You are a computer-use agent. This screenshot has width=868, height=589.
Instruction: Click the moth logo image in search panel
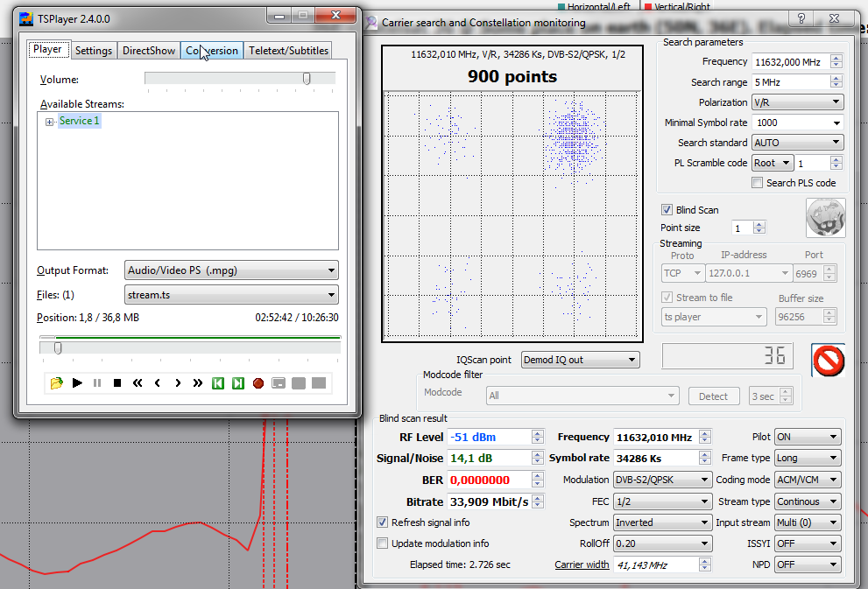click(x=825, y=218)
